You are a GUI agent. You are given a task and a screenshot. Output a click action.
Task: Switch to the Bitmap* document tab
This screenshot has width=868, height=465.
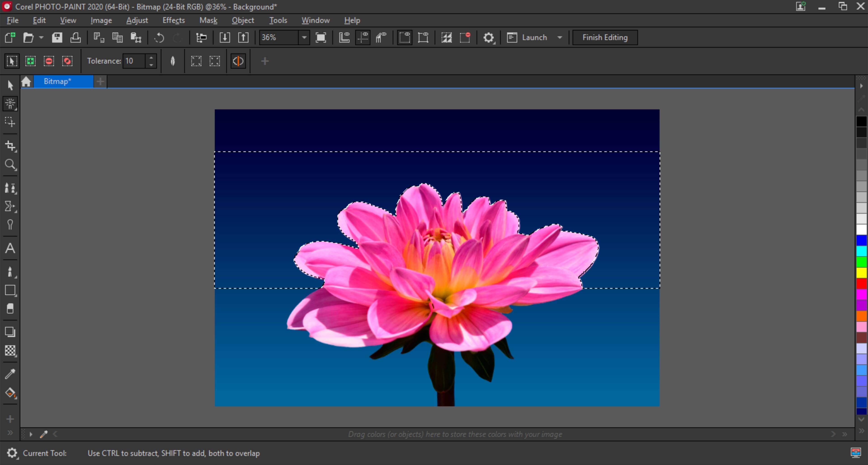(57, 81)
